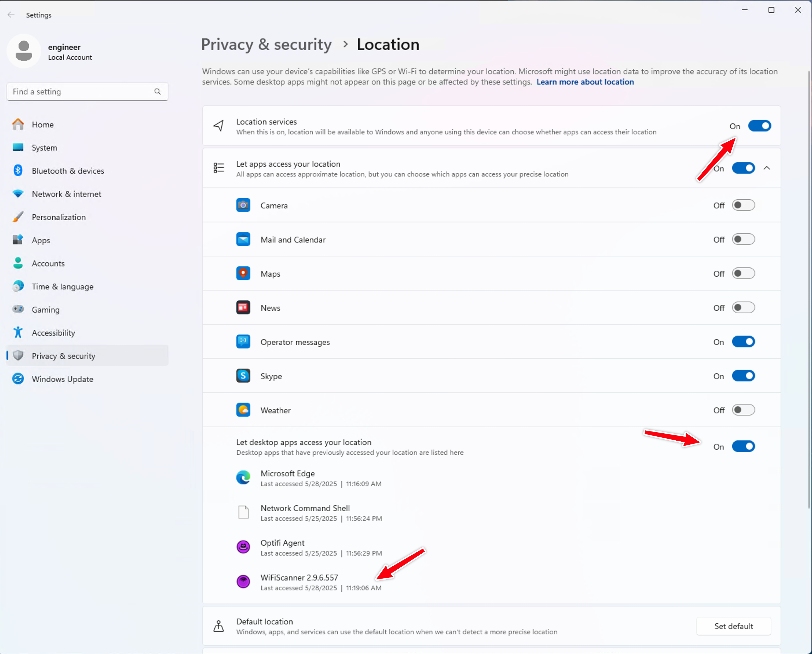Click the back arrow in the title bar

[11, 15]
